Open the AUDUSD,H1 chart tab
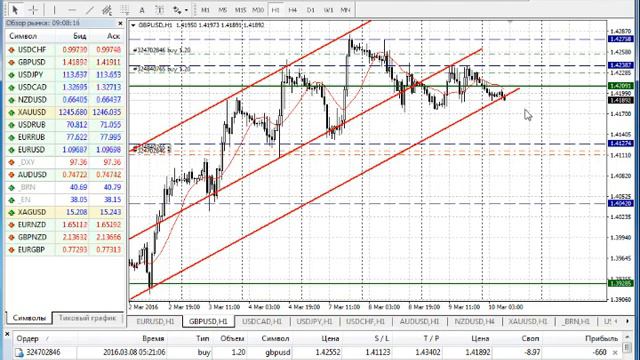The height and width of the screenshot is (360, 640). point(419,321)
